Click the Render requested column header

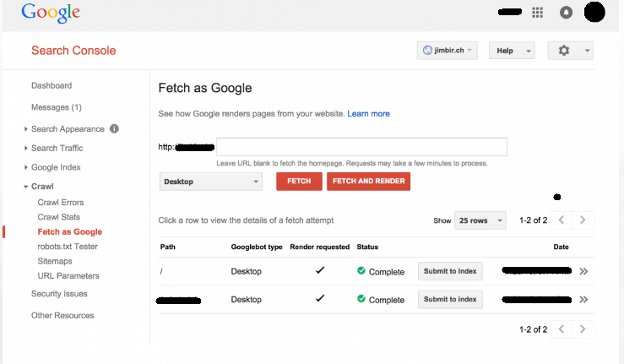pos(319,247)
